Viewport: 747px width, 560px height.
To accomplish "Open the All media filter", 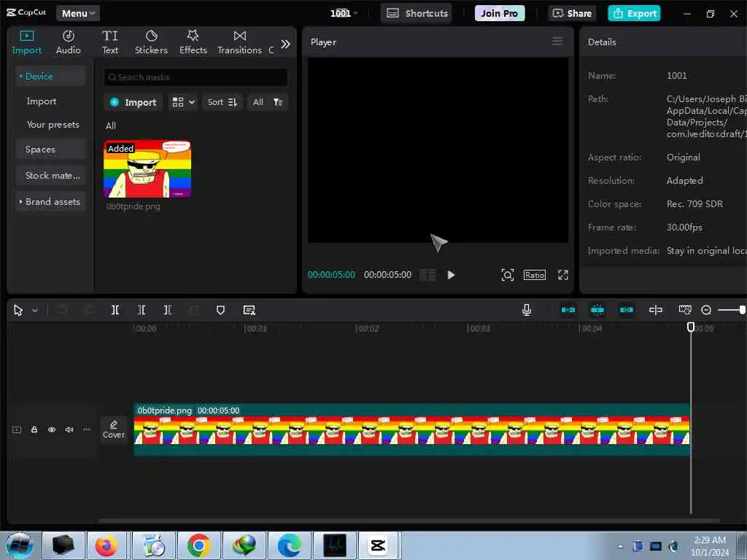I will (x=268, y=102).
